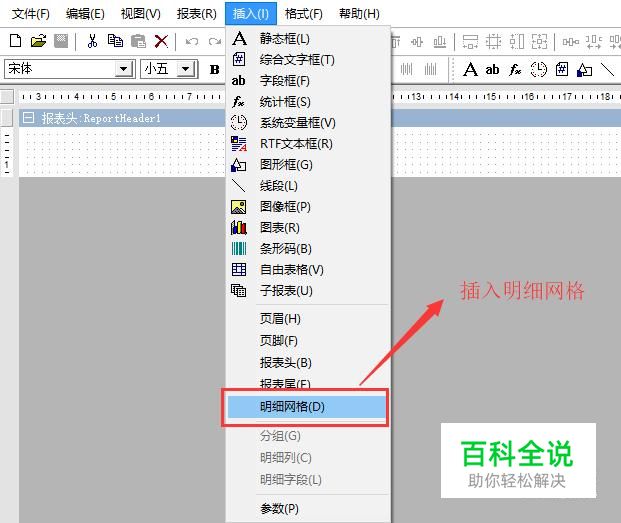Click horizontal spacing equal icon
The image size is (621, 523).
click(x=571, y=41)
